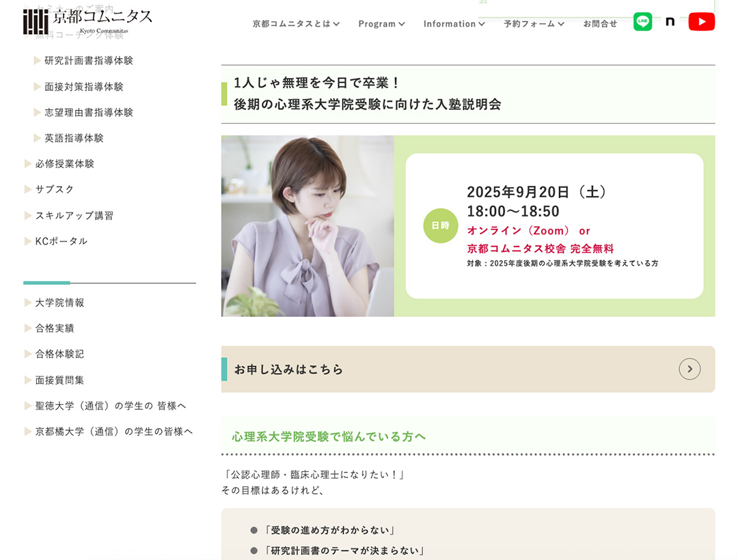Open 聖徳大学（通信）の学生の皆様へ link
The height and width of the screenshot is (560, 738).
tap(110, 406)
